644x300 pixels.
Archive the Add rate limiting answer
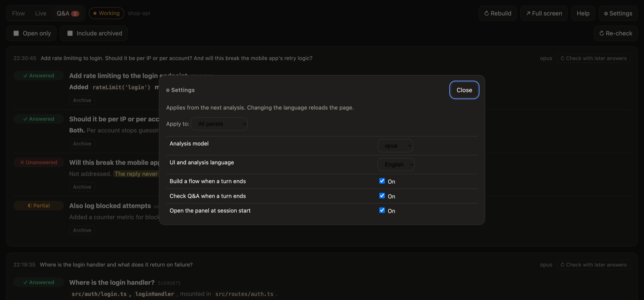coord(82,100)
